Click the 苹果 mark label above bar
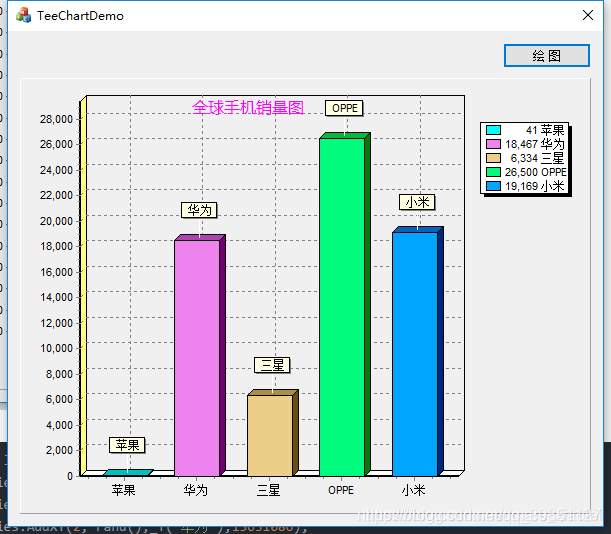Image resolution: width=611 pixels, height=534 pixels. point(127,445)
